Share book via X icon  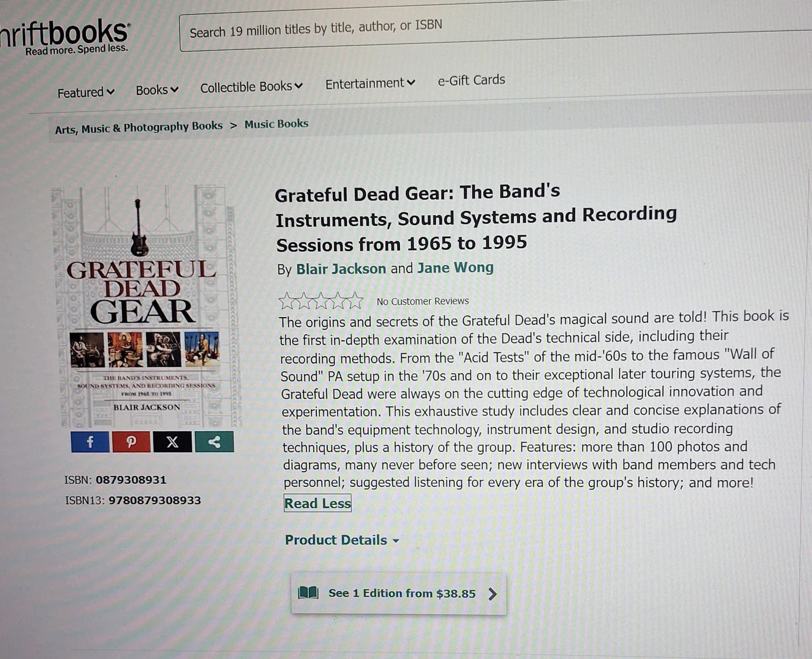tap(172, 442)
